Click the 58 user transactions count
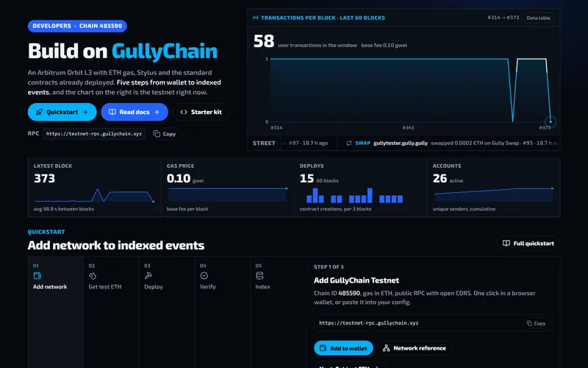 coord(264,41)
